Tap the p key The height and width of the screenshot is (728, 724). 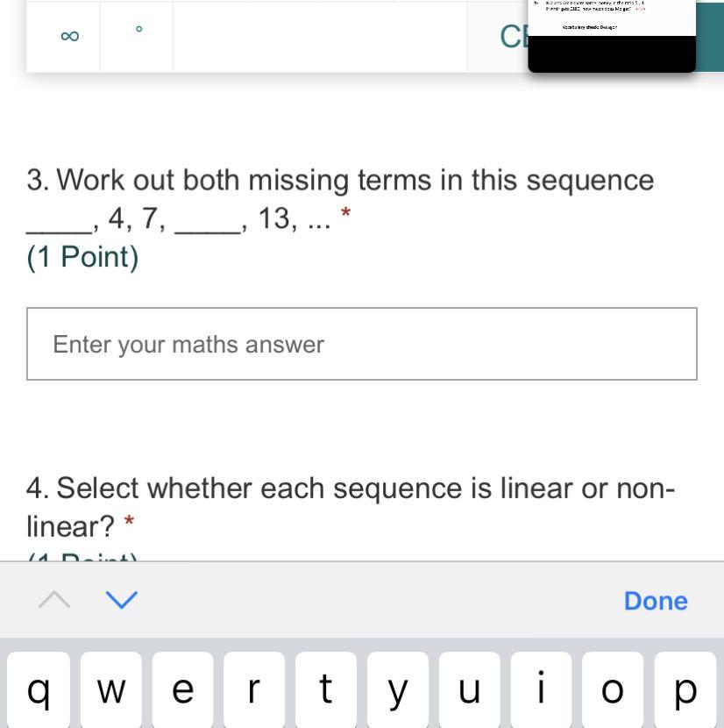(x=685, y=690)
